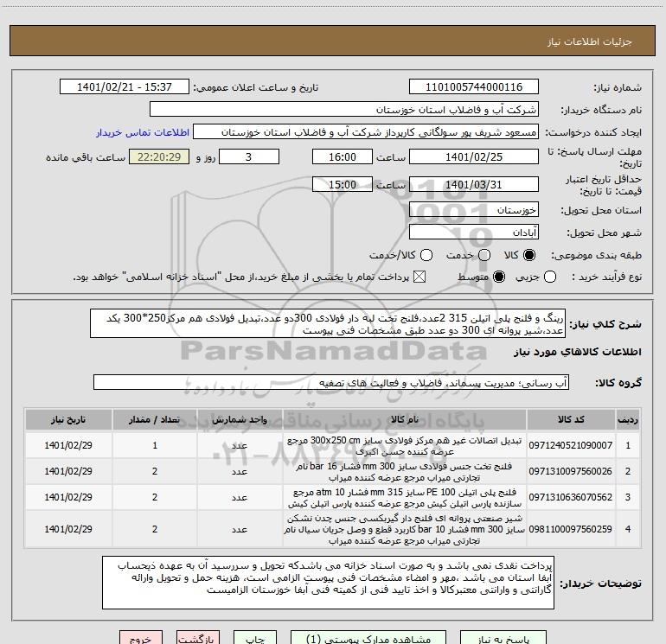
Task: Click quantity 1 in row one
Action: point(155,445)
